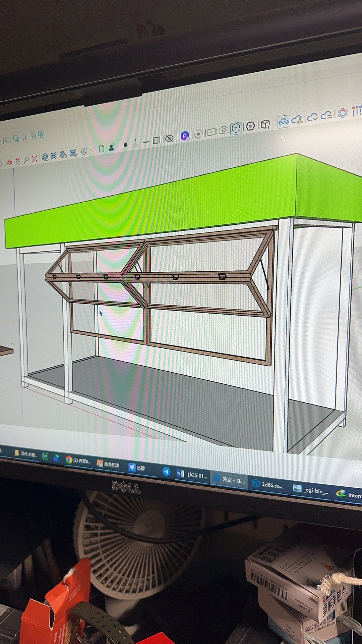Click the photo camera toolbar icon
This screenshot has width=362, height=644.
[x=224, y=130]
